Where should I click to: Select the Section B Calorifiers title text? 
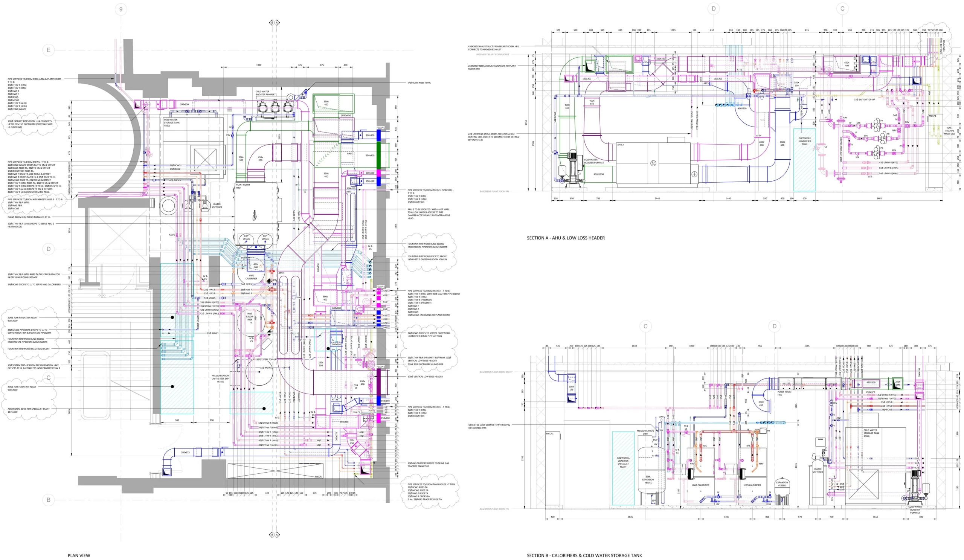584,555
